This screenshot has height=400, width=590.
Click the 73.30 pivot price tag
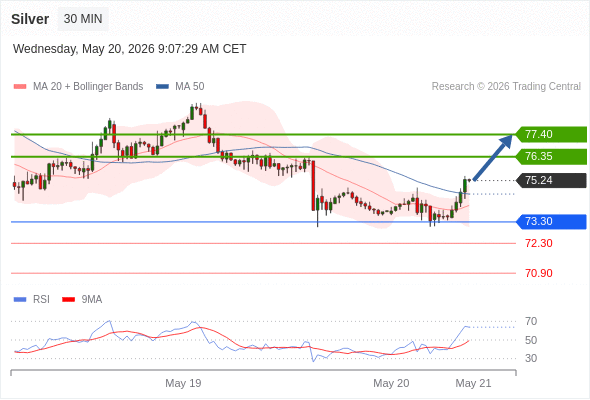pyautogui.click(x=551, y=221)
